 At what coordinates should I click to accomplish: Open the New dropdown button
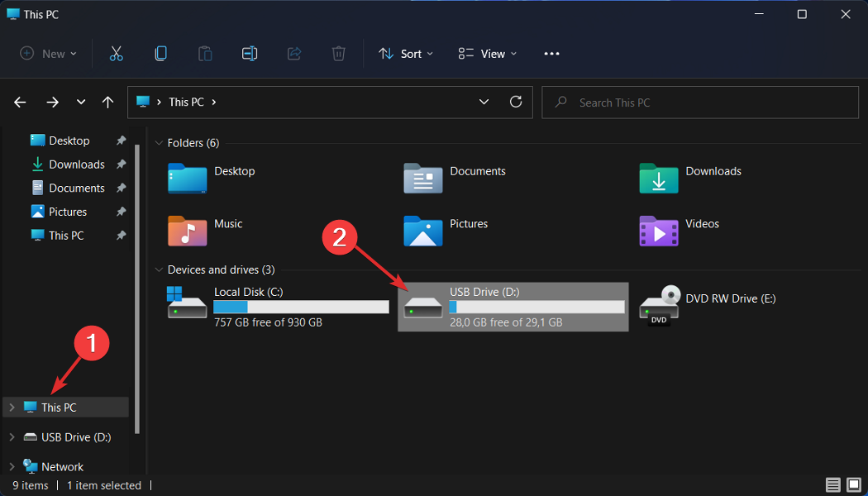[x=49, y=54]
